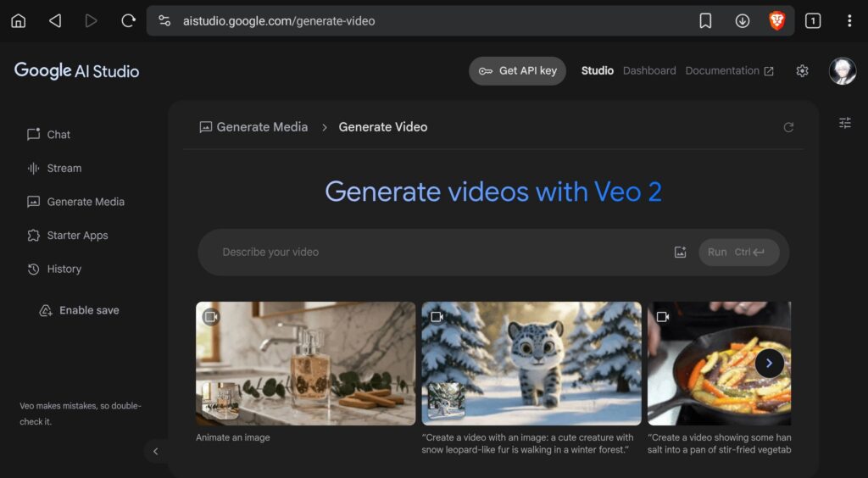This screenshot has height=478, width=868.
Task: Switch to the Dashboard tab
Action: 649,71
